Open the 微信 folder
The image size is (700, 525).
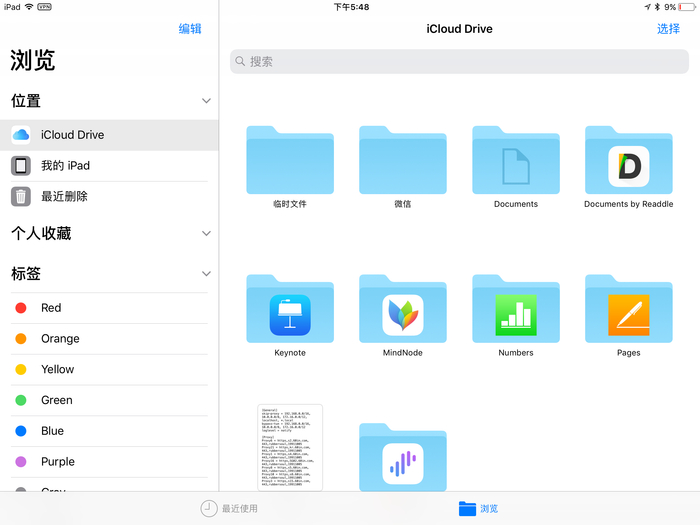[x=403, y=162]
